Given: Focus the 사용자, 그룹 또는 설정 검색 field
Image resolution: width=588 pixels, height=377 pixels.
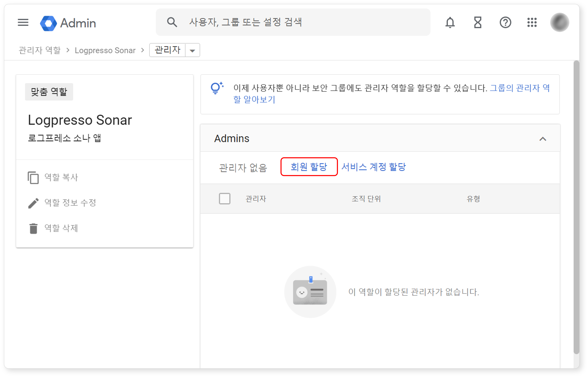Looking at the screenshot, I should point(293,22).
